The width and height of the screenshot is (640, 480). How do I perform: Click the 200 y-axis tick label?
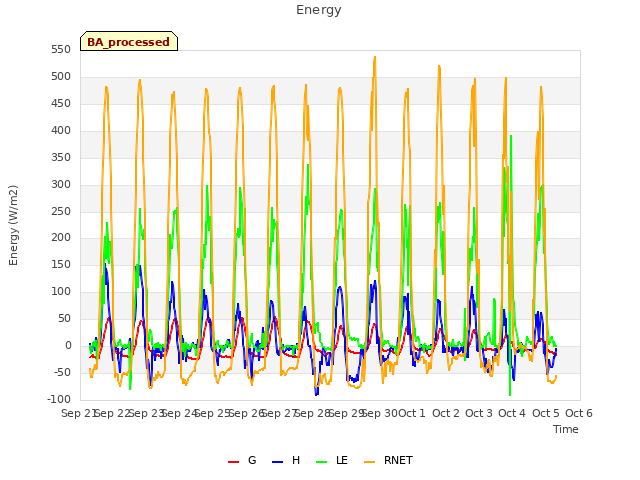click(61, 238)
